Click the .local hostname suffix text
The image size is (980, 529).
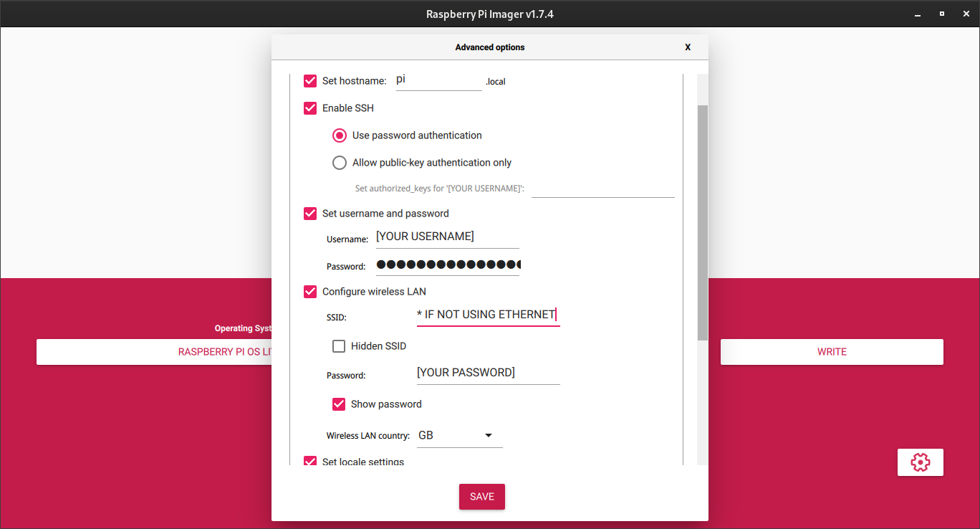point(496,82)
